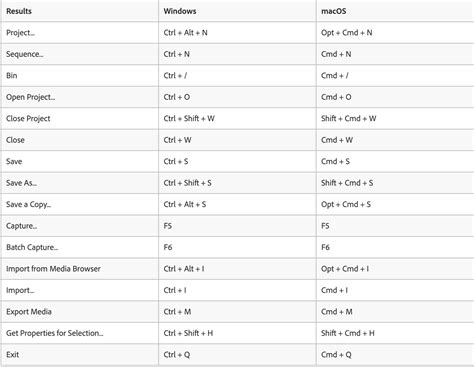Click the Windows column header
The width and height of the screenshot is (474, 367).
(x=180, y=11)
